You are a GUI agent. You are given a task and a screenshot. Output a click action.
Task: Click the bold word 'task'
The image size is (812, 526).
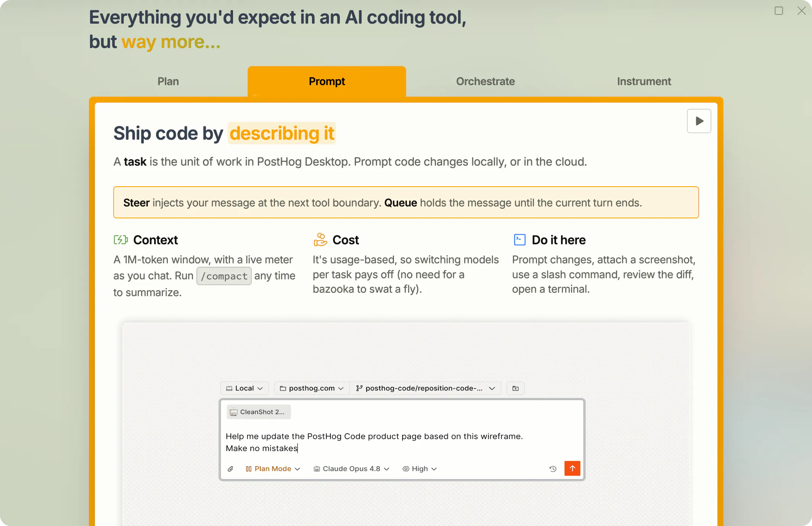click(135, 162)
